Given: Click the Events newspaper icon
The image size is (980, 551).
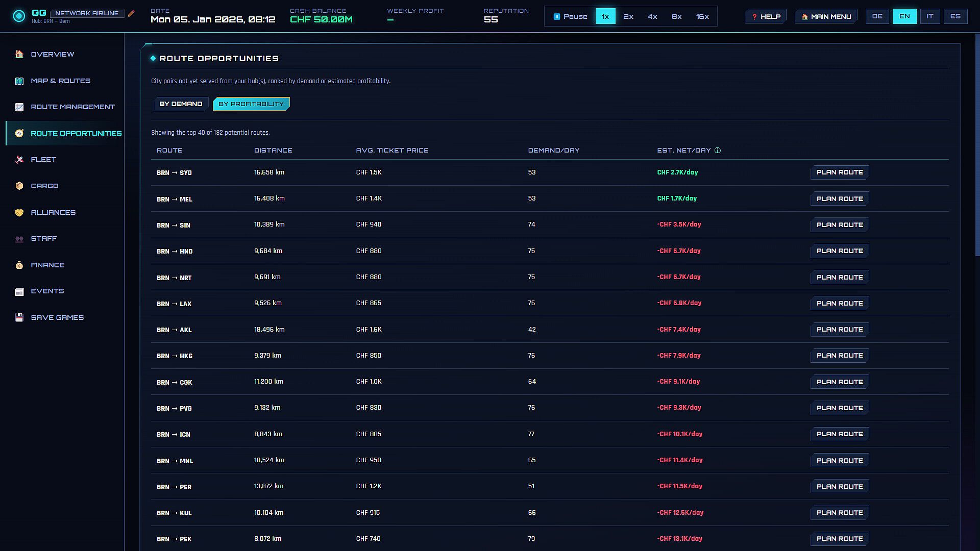Looking at the screenshot, I should click(x=19, y=291).
